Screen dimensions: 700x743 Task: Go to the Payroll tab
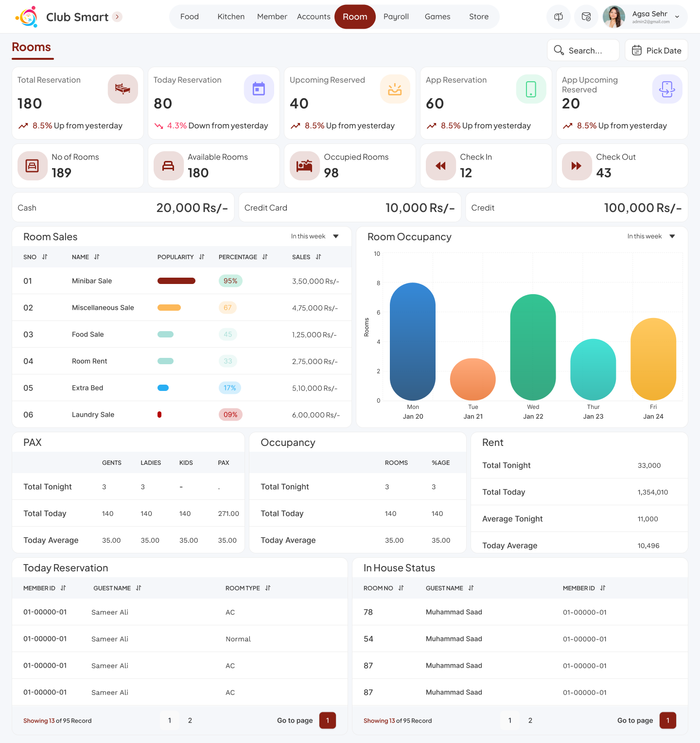point(396,17)
